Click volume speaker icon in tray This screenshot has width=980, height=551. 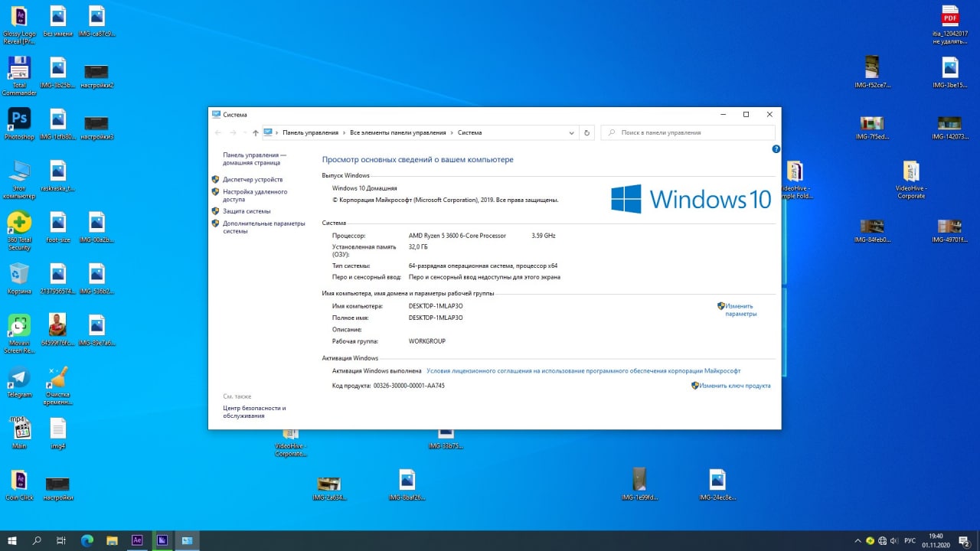[x=895, y=541]
